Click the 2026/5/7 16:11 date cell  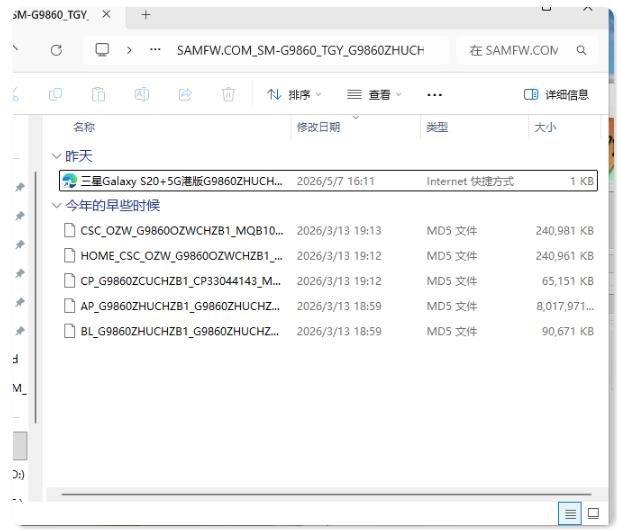[x=336, y=181]
